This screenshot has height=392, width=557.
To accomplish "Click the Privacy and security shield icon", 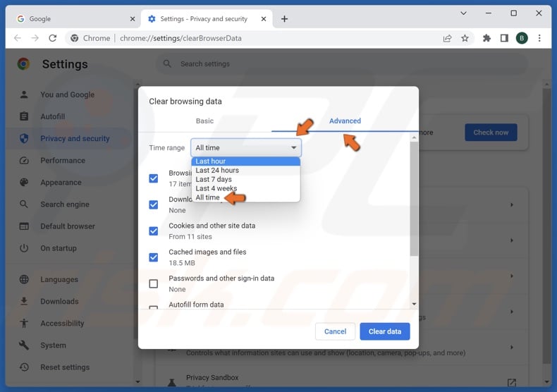I will [24, 138].
